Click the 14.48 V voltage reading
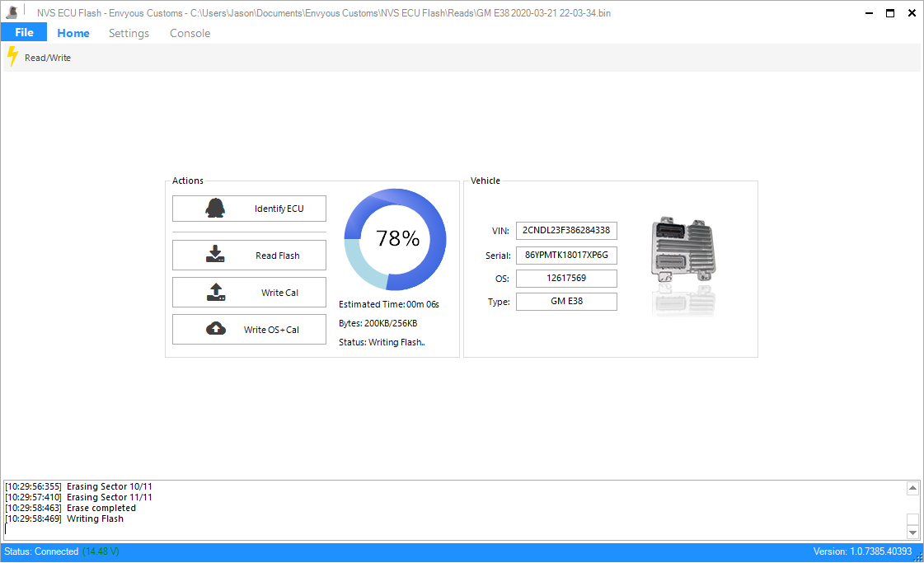Image resolution: width=924 pixels, height=563 pixels. click(101, 551)
